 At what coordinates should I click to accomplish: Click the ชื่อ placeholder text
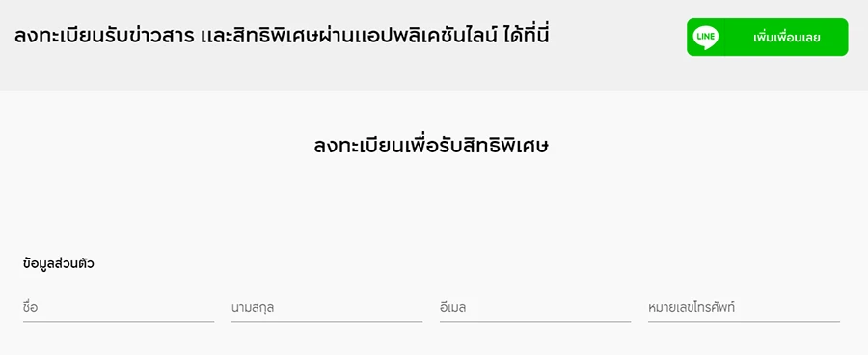click(31, 307)
